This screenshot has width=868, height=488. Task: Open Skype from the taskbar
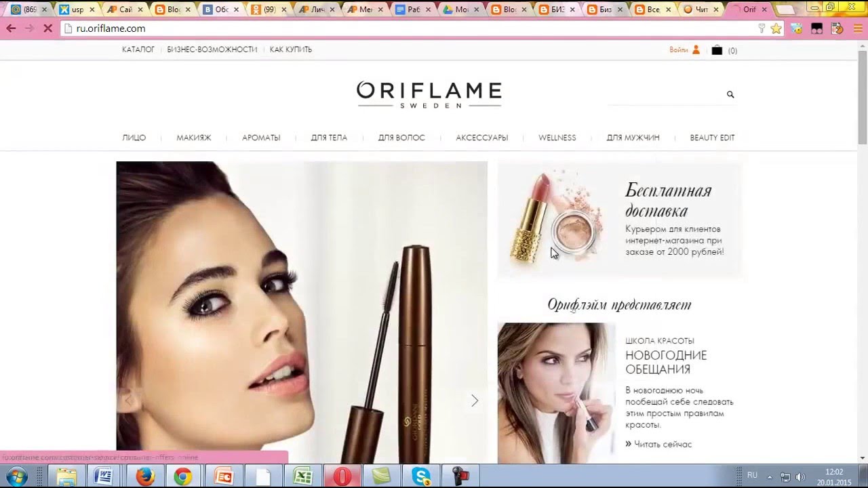click(421, 476)
